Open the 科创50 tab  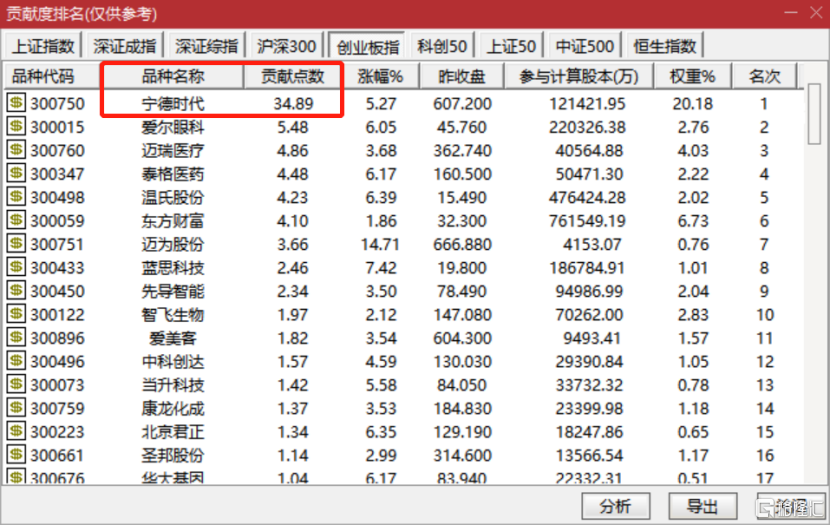point(441,46)
